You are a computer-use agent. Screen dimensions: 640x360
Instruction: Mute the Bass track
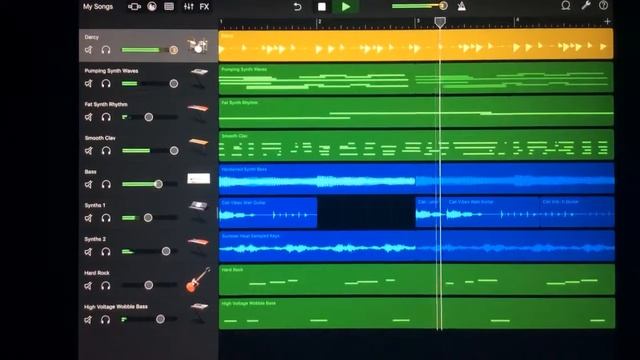(x=89, y=184)
